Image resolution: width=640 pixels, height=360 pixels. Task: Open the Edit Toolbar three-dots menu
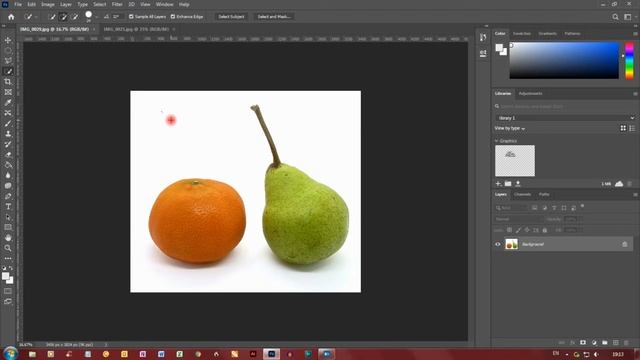pyautogui.click(x=8, y=258)
